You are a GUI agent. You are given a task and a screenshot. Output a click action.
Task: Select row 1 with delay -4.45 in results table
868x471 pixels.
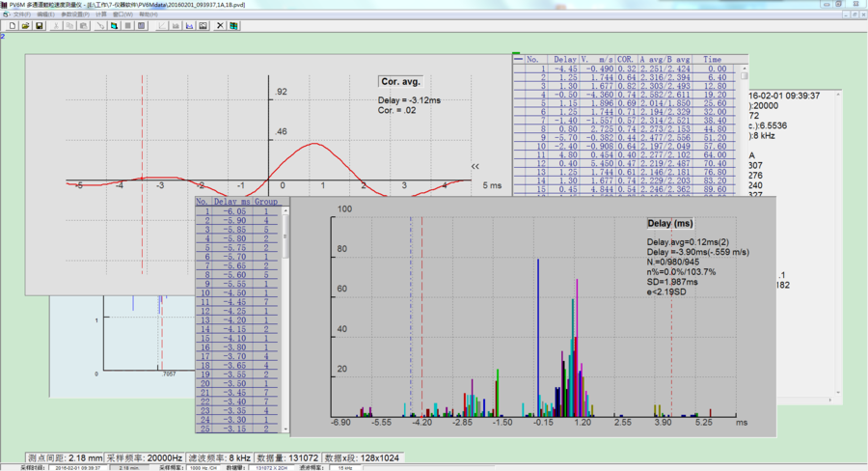(x=624, y=69)
